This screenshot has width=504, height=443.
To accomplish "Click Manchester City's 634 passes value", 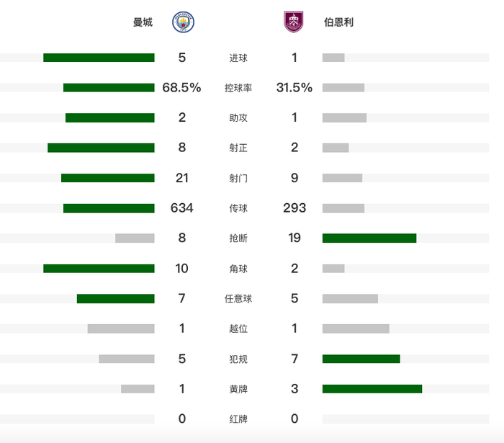I will pos(182,208).
